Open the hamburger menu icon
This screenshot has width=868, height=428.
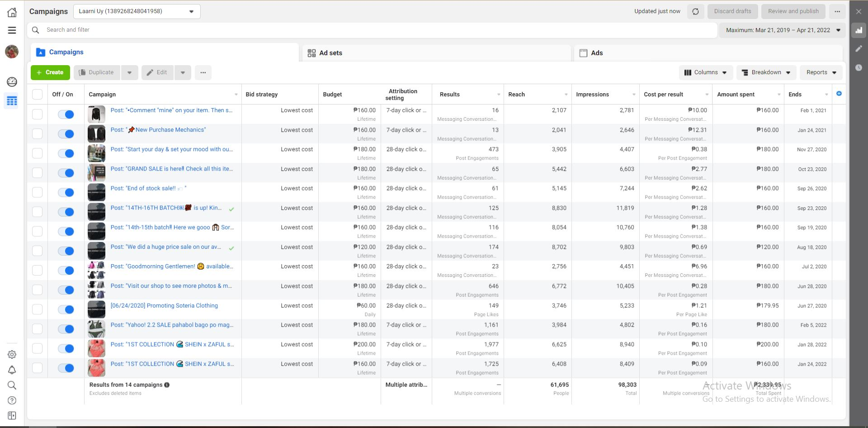(12, 30)
